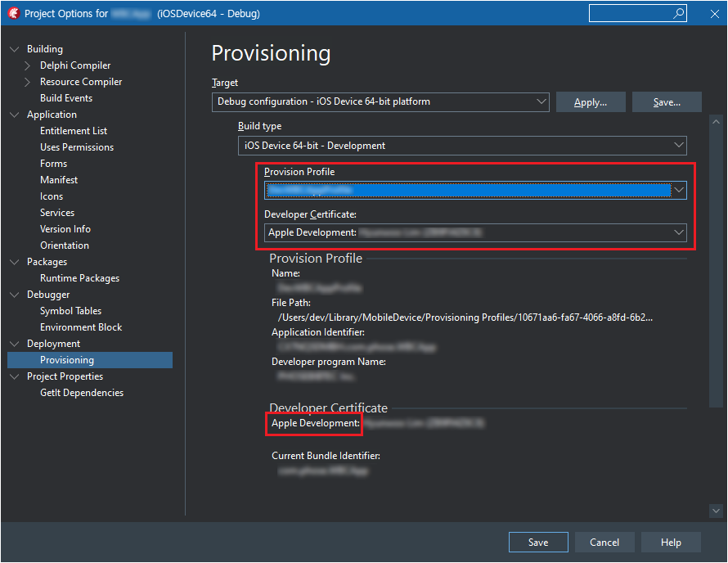Open the Orientation page
Image resolution: width=728 pixels, height=563 pixels.
tap(64, 245)
